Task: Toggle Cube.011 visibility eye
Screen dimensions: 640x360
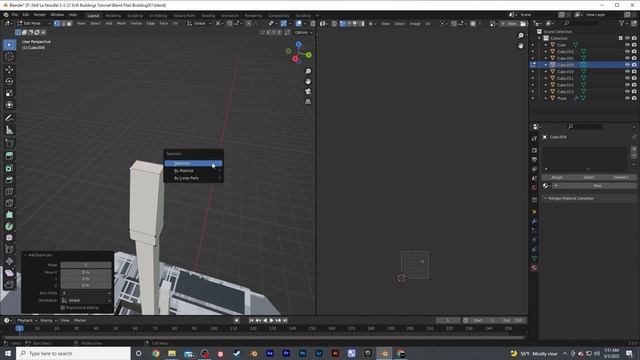Action: pyautogui.click(x=627, y=78)
